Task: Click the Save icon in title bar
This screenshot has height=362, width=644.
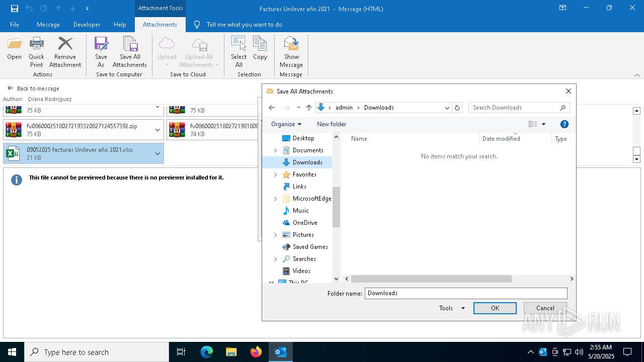Action: (15, 9)
